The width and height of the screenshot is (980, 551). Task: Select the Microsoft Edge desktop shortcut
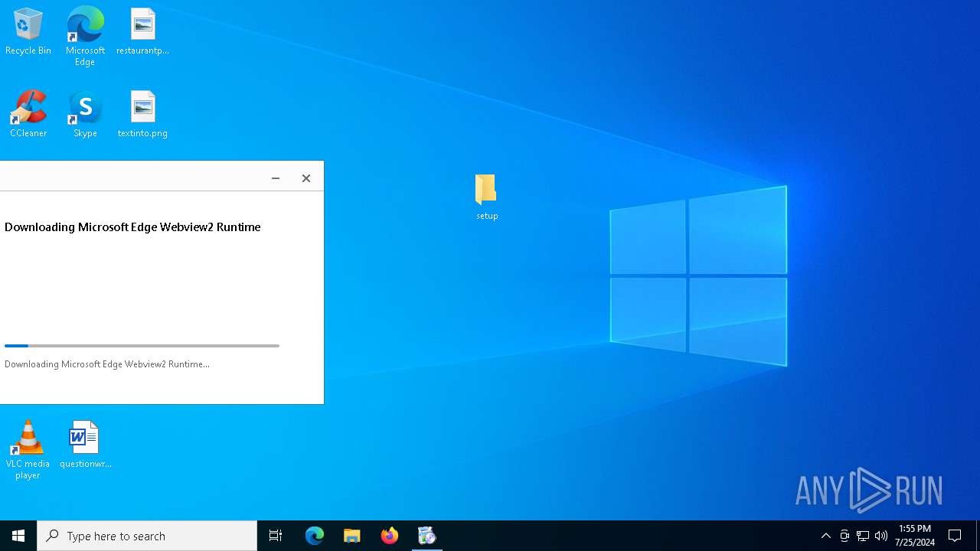(x=85, y=37)
